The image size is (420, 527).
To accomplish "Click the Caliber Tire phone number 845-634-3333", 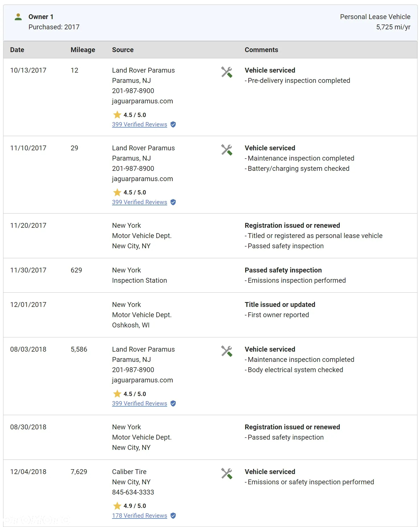I will click(x=133, y=492).
